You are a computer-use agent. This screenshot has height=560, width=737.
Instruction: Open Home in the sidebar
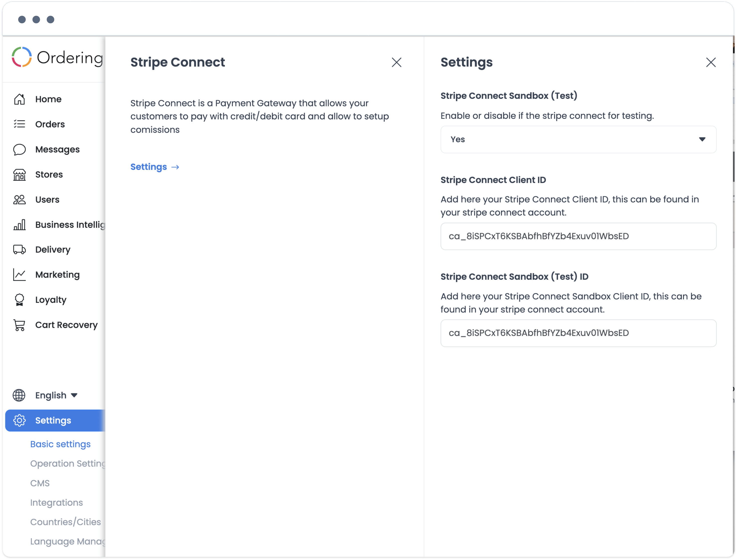click(48, 99)
